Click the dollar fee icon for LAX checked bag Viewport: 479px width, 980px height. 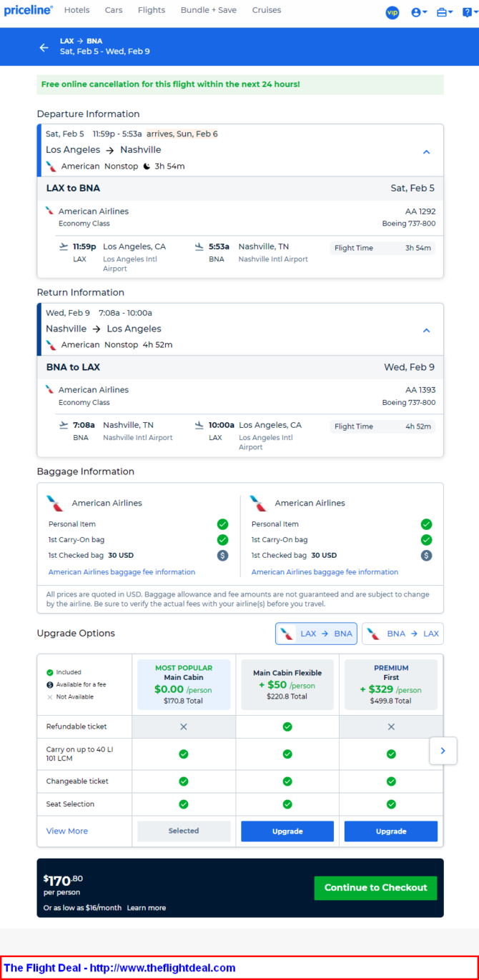pos(223,555)
